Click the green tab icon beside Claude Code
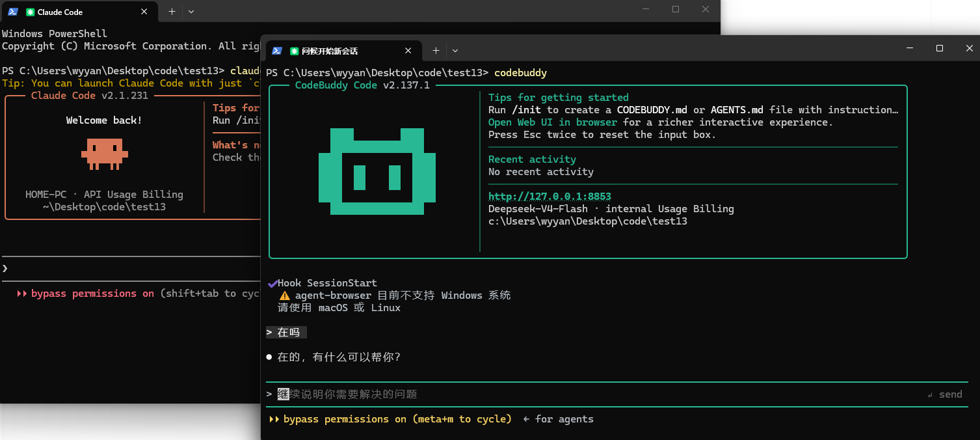The image size is (980, 440). click(31, 12)
